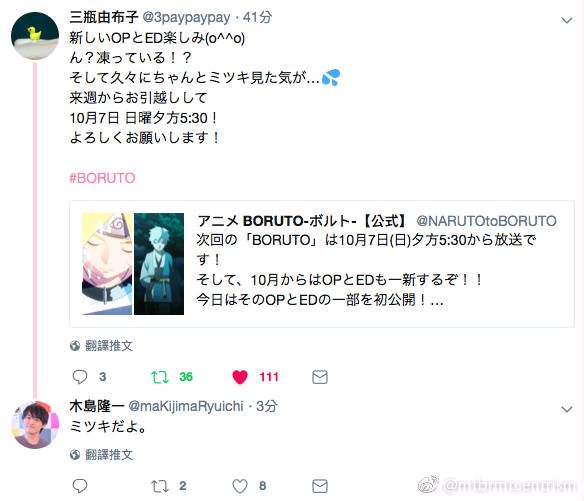Click @NARUTOtoBORUTO handle in quoted tweet
This screenshot has width=584, height=501.
[486, 221]
